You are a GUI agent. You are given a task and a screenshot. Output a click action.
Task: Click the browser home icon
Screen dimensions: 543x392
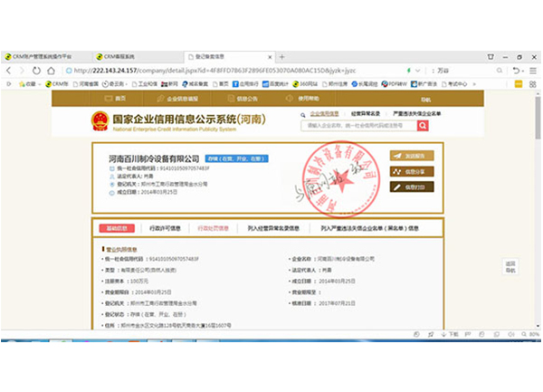pyautogui.click(x=63, y=70)
